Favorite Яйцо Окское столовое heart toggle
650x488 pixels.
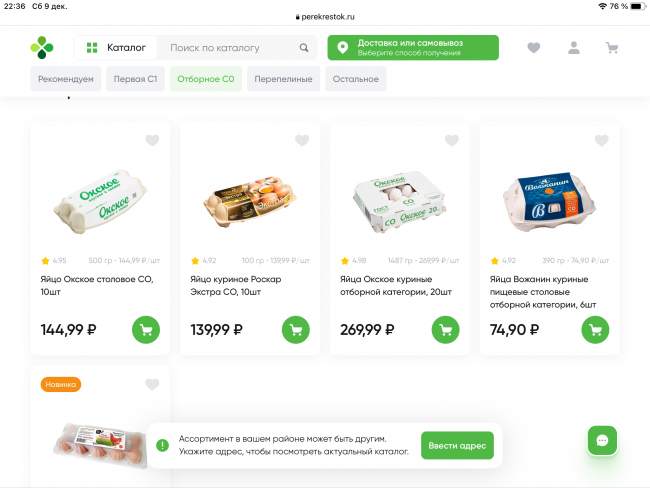pos(152,141)
